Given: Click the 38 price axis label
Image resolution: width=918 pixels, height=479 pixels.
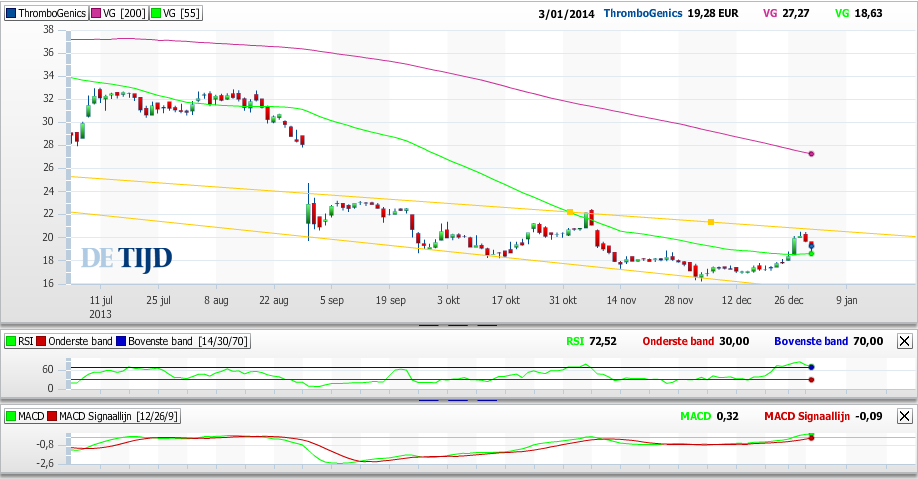Looking at the screenshot, I should 48,29.
